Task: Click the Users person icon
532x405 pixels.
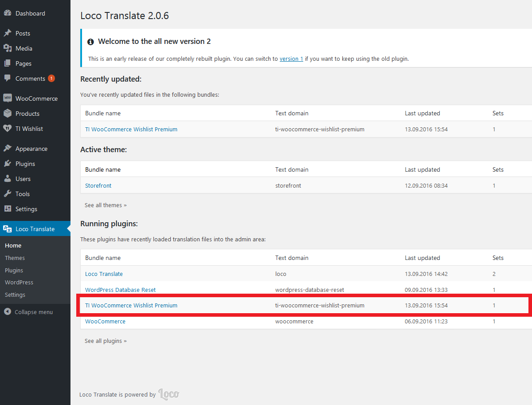Action: click(8, 179)
